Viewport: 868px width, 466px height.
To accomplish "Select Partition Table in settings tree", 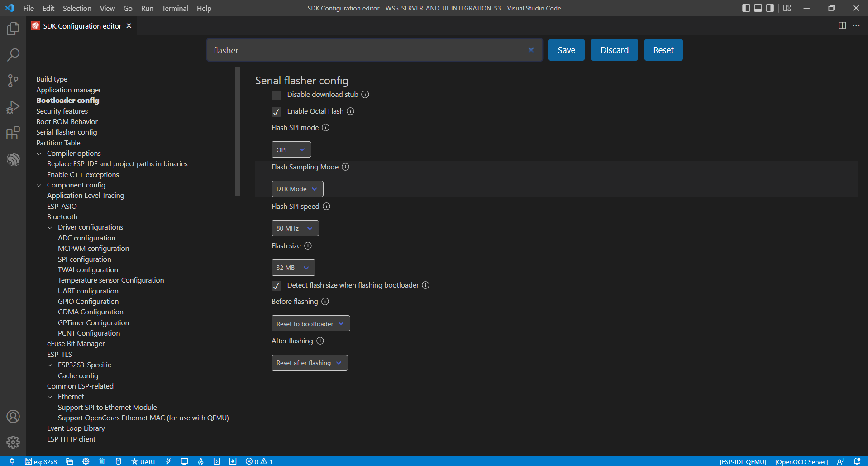I will click(58, 143).
